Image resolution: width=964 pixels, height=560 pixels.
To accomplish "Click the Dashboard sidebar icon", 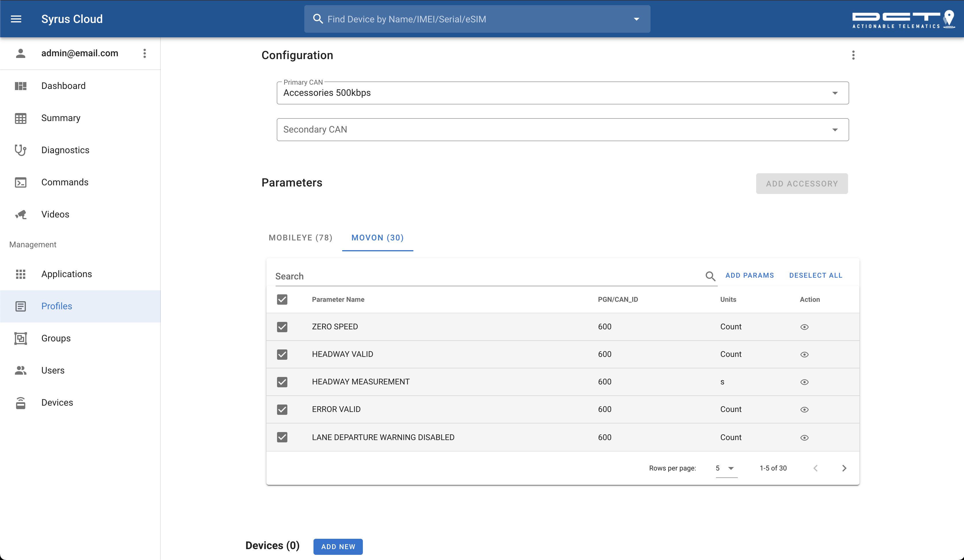I will 21,85.
